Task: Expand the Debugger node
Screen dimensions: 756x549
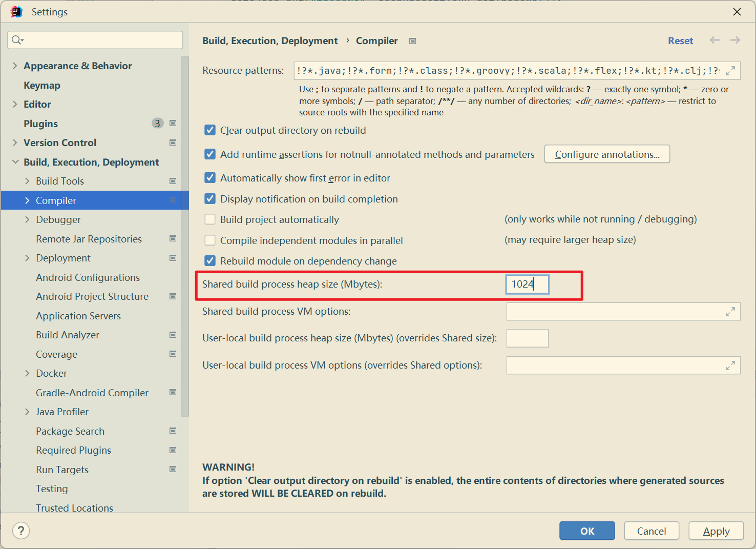Action: (27, 219)
